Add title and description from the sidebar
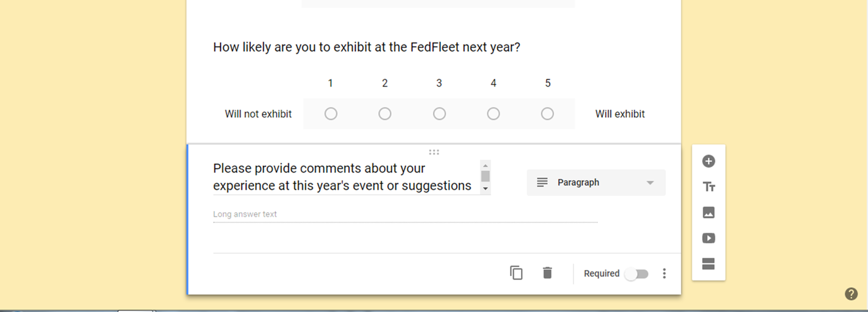Image resolution: width=868 pixels, height=312 pixels. [x=708, y=187]
